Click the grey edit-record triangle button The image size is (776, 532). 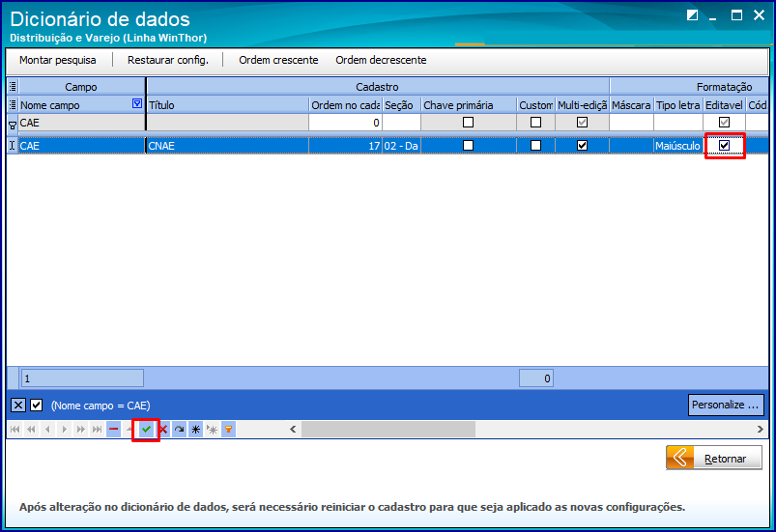[x=129, y=429]
